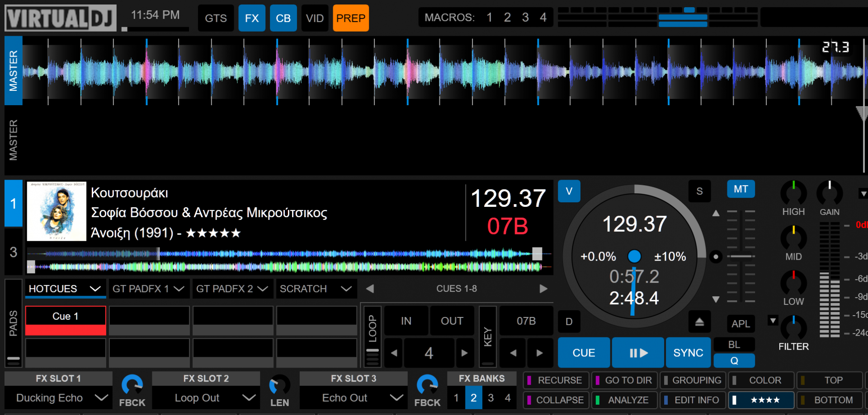Click the EDIT INFO button

pos(693,400)
